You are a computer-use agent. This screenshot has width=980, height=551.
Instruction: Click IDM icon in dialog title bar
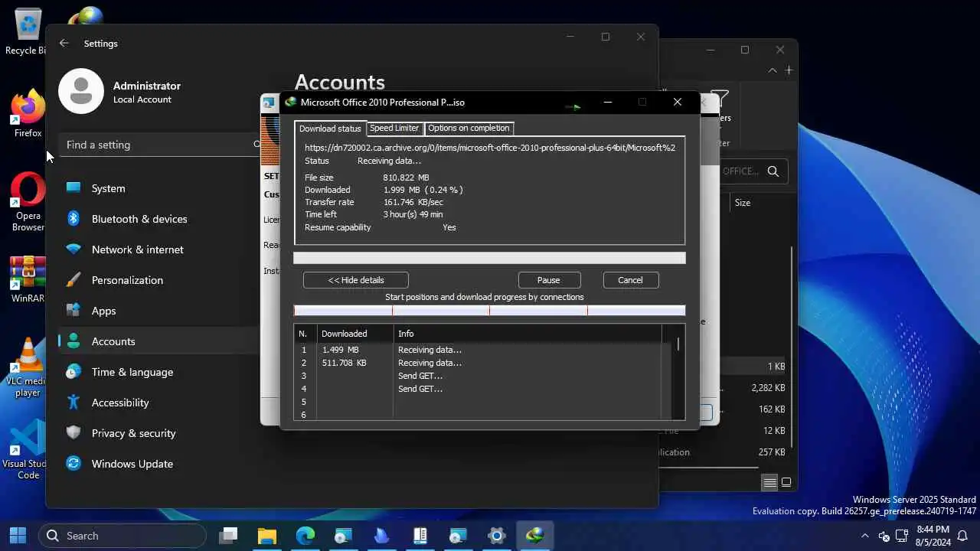point(291,102)
